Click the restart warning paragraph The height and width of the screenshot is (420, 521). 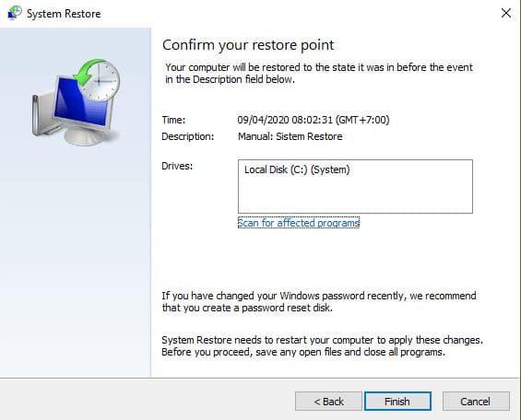click(x=322, y=345)
